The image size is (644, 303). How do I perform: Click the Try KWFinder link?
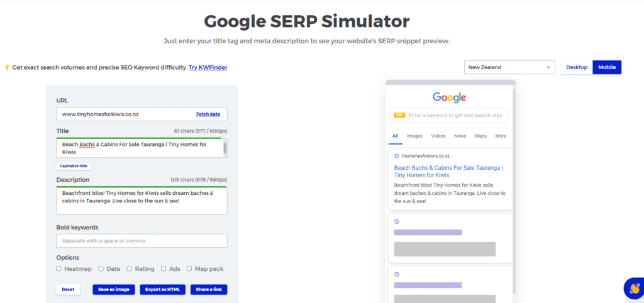pyautogui.click(x=208, y=67)
